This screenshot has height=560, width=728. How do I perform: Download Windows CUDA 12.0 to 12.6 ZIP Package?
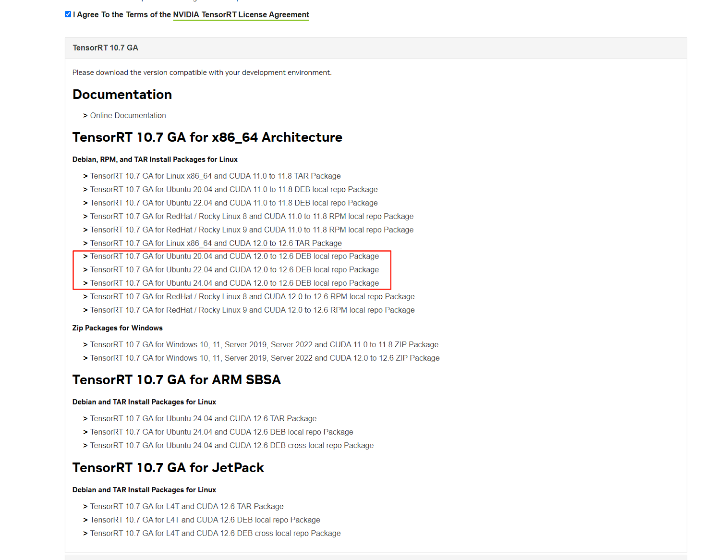265,358
